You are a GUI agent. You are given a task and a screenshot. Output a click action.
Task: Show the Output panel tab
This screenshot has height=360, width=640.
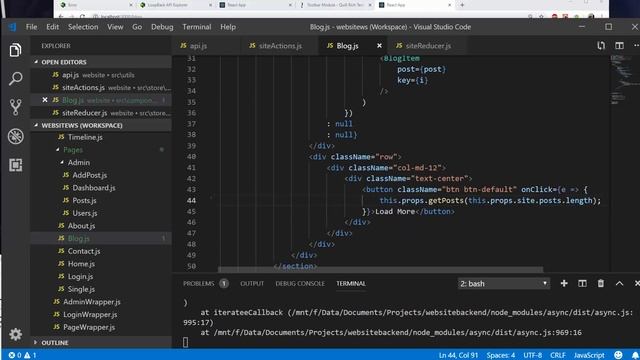point(252,283)
